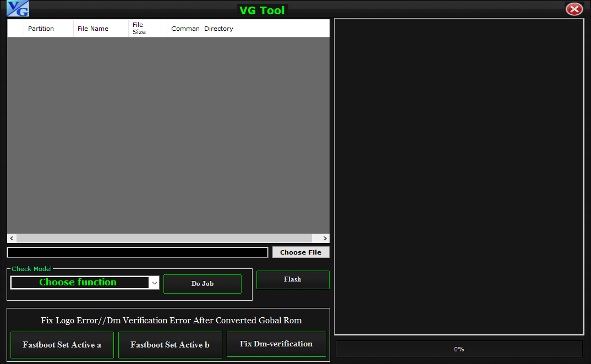Click the File Name column header
The width and height of the screenshot is (591, 364).
point(93,28)
